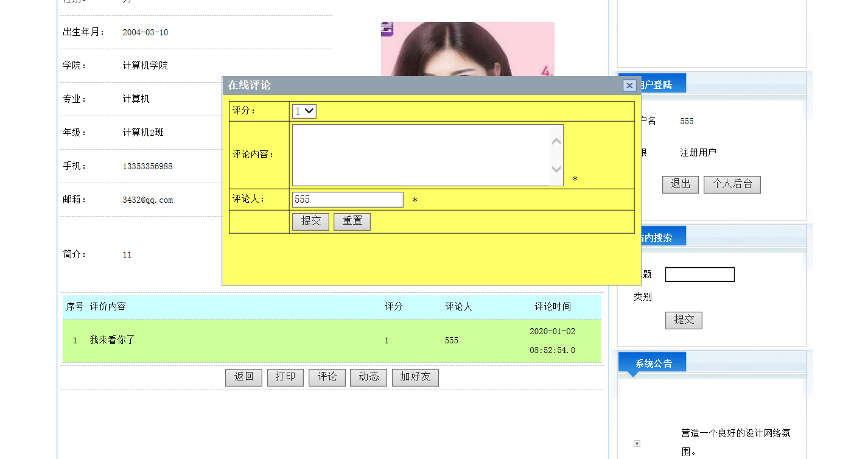
Task: Click the birth date 2004-03-10
Action: pos(145,32)
